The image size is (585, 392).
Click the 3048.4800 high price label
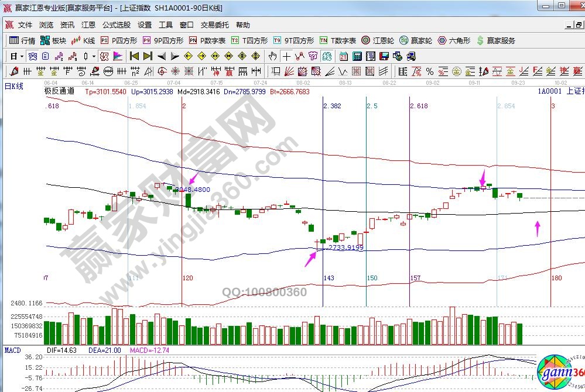tap(193, 190)
